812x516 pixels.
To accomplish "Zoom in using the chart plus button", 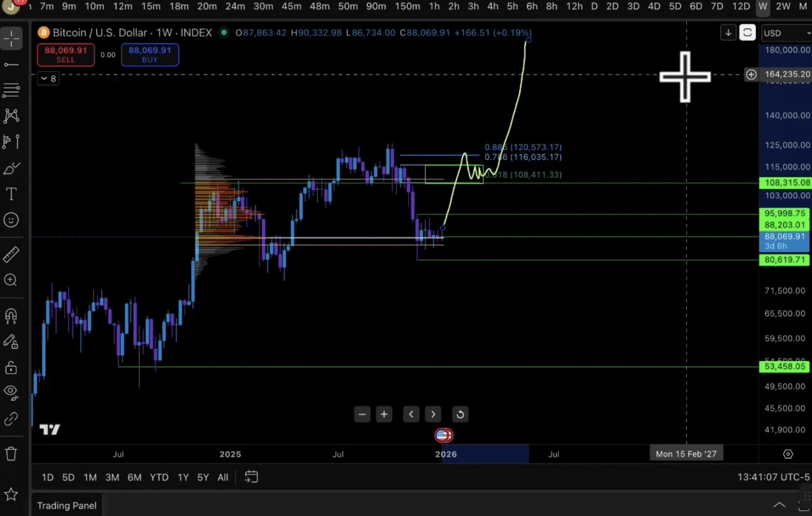I will [384, 414].
